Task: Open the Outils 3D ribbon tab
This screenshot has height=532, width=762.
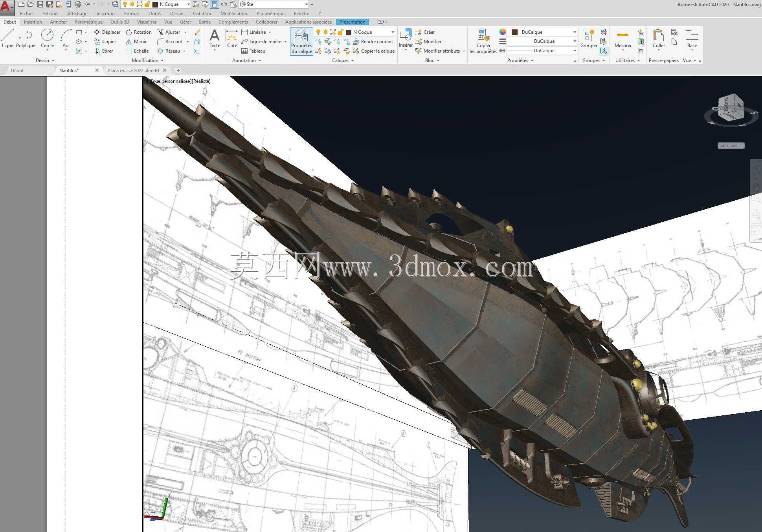Action: pos(119,22)
